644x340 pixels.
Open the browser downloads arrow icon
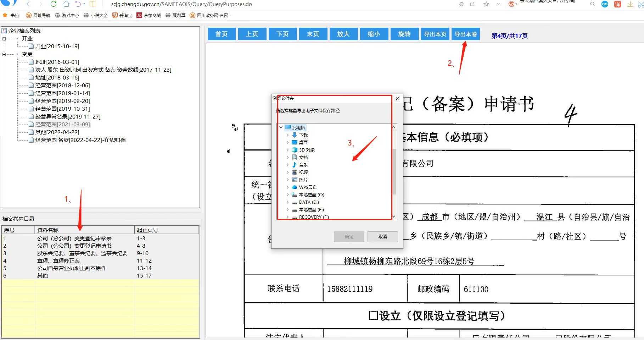coord(630,4)
